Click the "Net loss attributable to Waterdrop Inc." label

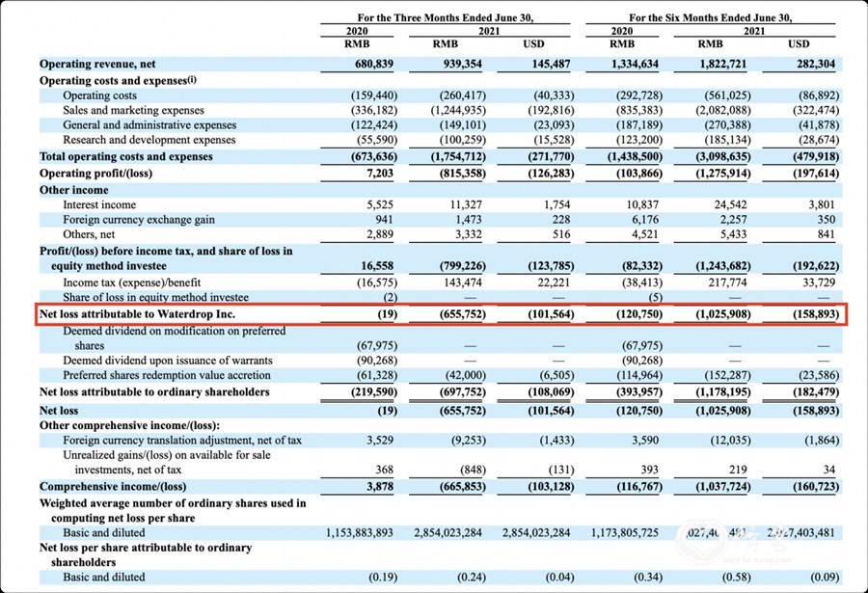[137, 314]
